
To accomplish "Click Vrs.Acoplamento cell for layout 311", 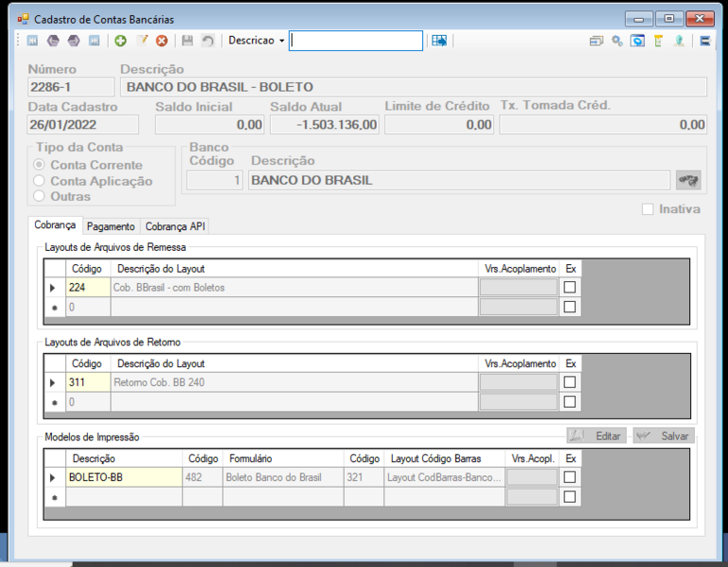I will [519, 382].
